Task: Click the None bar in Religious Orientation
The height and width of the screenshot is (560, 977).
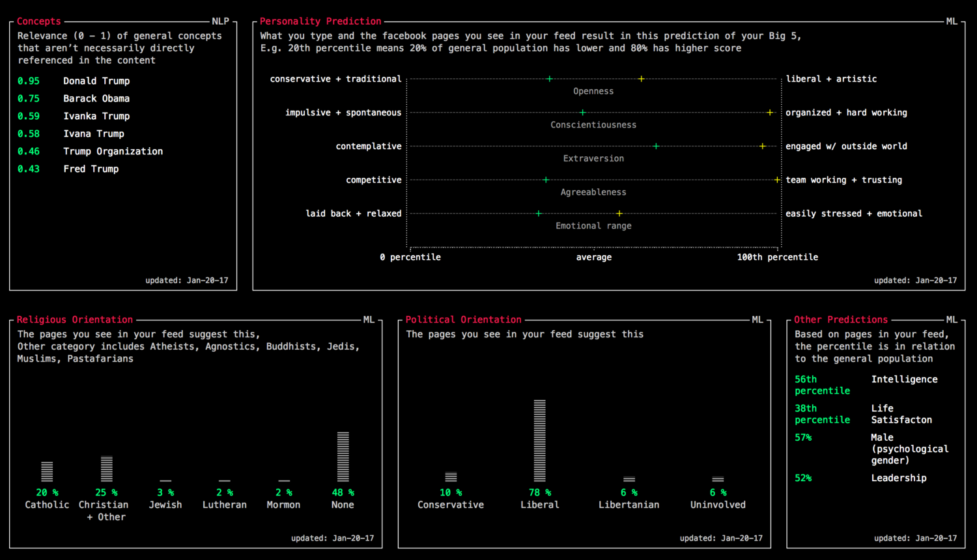Action: coord(343,456)
